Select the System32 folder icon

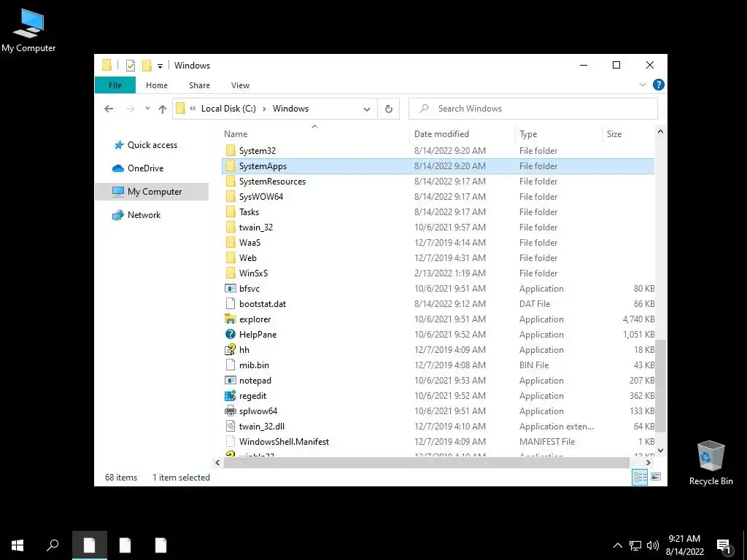pos(230,150)
